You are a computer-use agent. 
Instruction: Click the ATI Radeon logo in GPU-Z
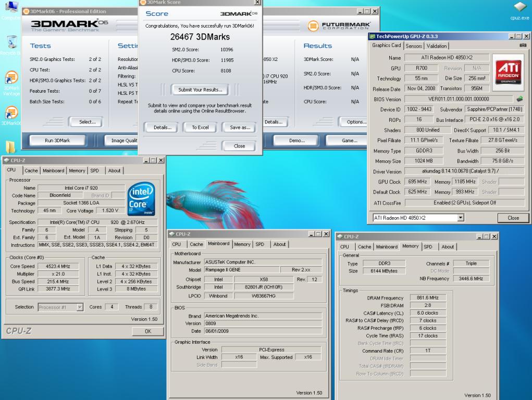pos(508,72)
